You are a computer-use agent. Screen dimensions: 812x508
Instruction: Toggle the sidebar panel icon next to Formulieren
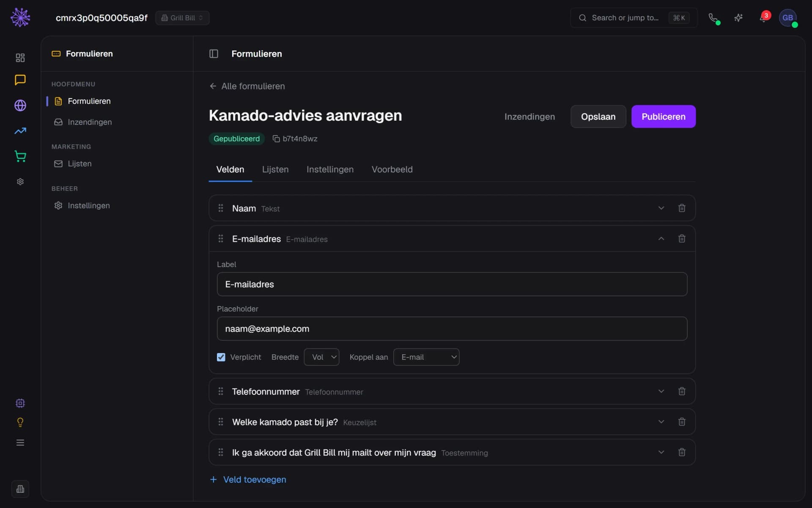(x=214, y=54)
